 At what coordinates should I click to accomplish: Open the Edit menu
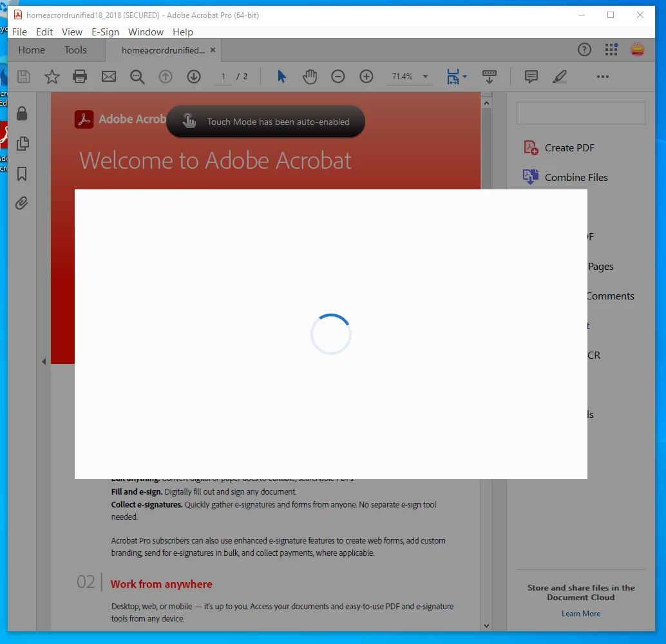pyautogui.click(x=44, y=32)
